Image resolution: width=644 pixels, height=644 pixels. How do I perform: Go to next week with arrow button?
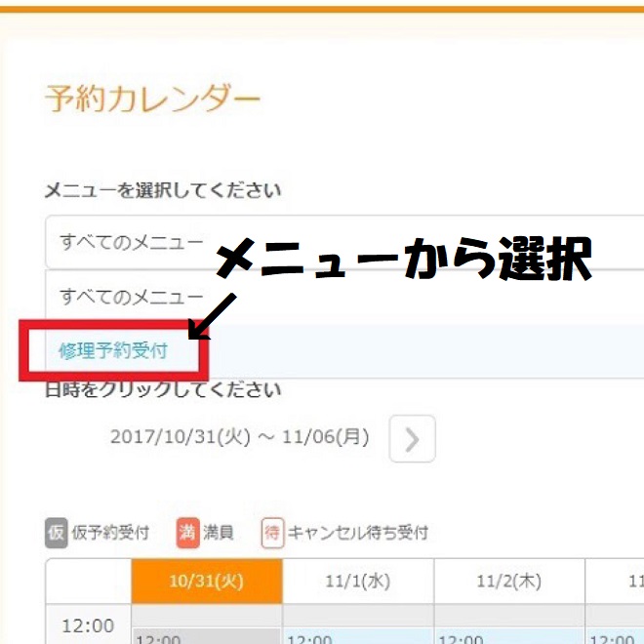(412, 439)
